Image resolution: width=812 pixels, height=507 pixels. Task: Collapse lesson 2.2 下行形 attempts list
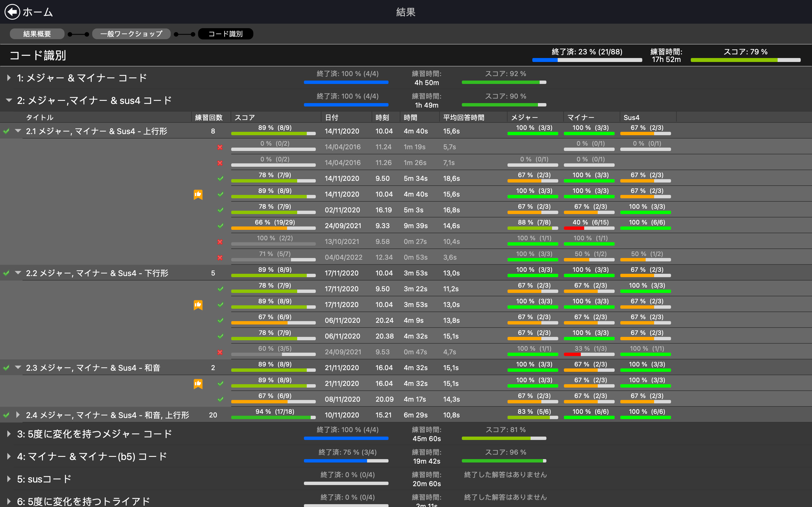pos(18,273)
